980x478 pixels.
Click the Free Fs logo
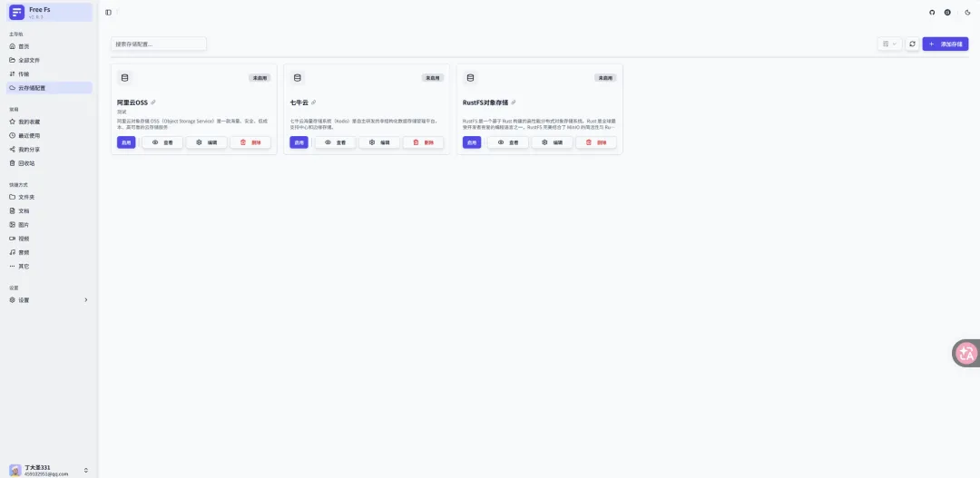pos(17,12)
